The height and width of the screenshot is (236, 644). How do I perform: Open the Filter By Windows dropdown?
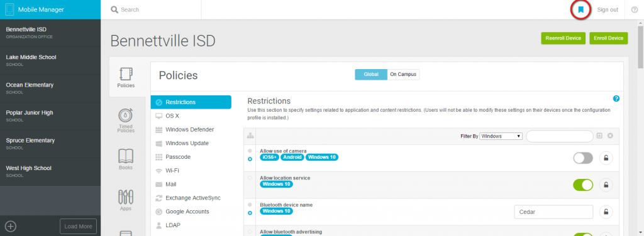501,136
